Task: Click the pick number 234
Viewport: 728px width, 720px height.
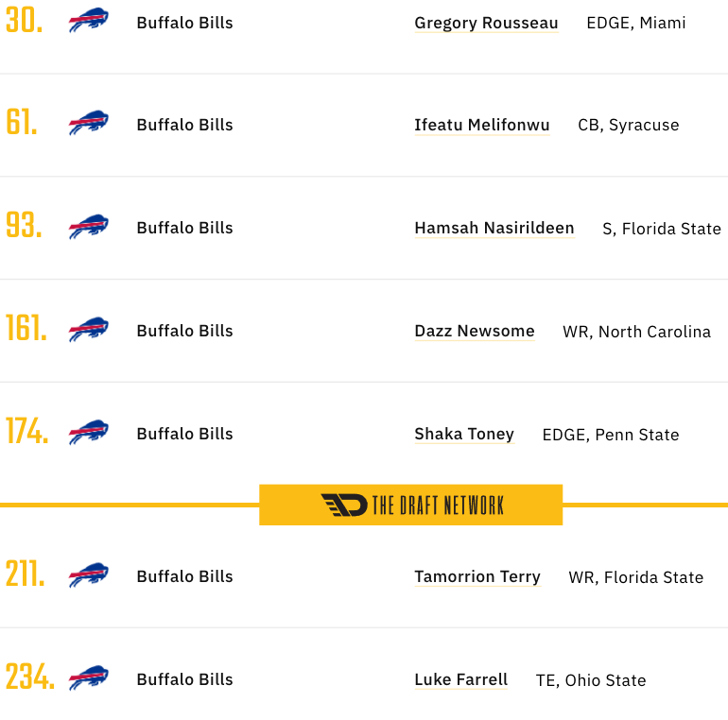Action: click(30, 677)
